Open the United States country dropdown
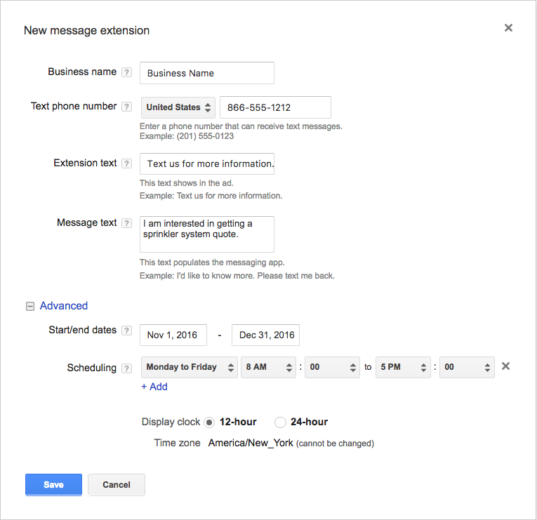This screenshot has width=537, height=520. (178, 108)
